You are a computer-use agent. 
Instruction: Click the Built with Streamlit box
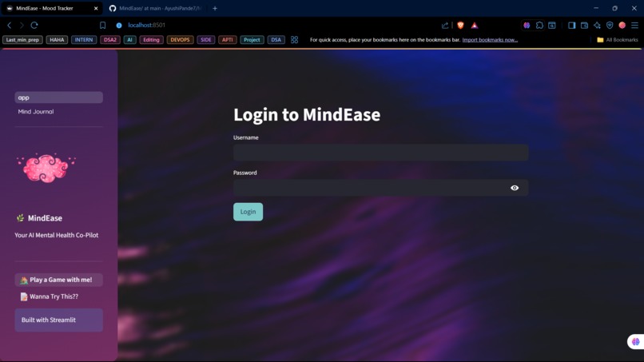[59, 320]
